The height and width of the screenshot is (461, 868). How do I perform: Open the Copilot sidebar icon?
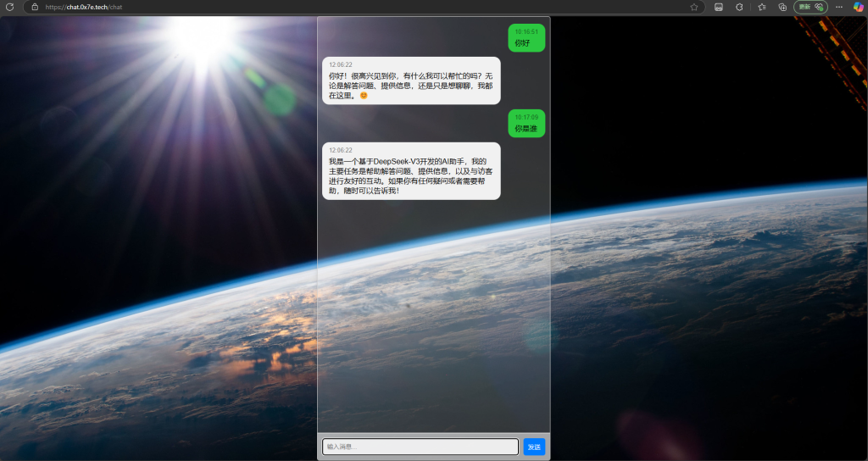tap(860, 7)
